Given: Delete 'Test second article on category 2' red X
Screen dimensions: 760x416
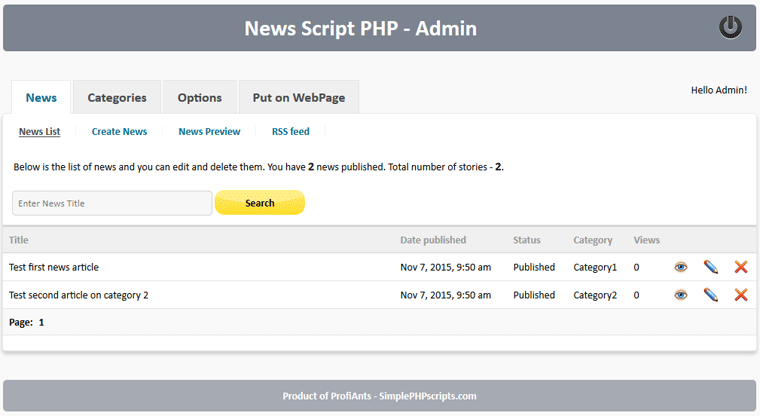Looking at the screenshot, I should (741, 295).
